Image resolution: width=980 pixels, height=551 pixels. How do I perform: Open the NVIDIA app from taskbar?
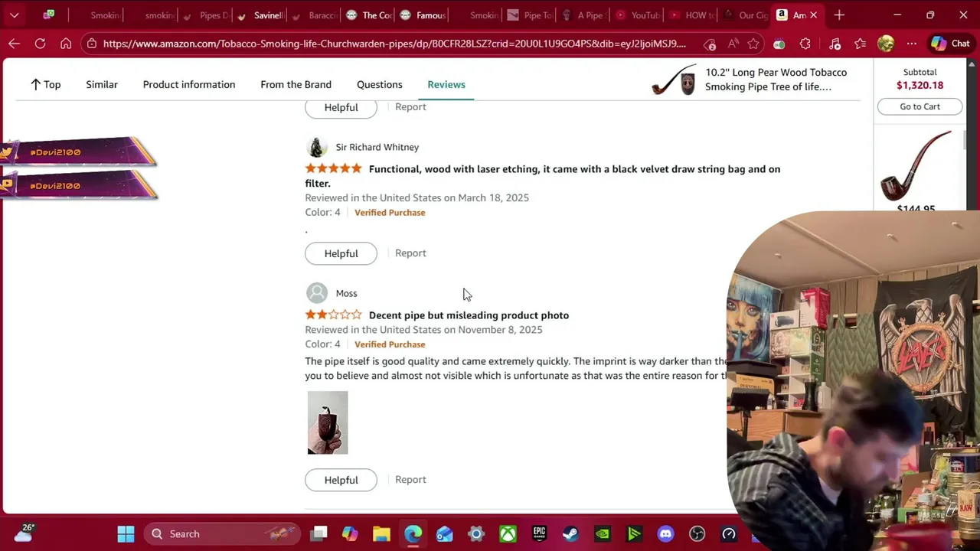pyautogui.click(x=603, y=533)
